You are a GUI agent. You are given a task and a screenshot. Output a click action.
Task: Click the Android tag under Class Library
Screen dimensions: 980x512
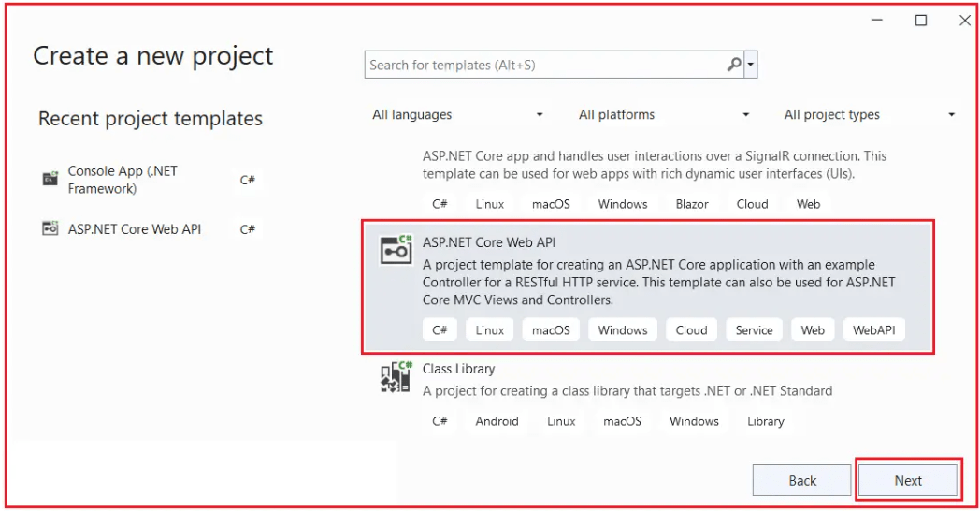tap(497, 421)
